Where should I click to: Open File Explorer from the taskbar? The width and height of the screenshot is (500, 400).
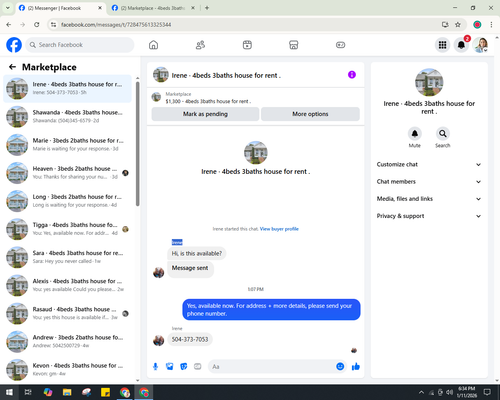click(67, 392)
